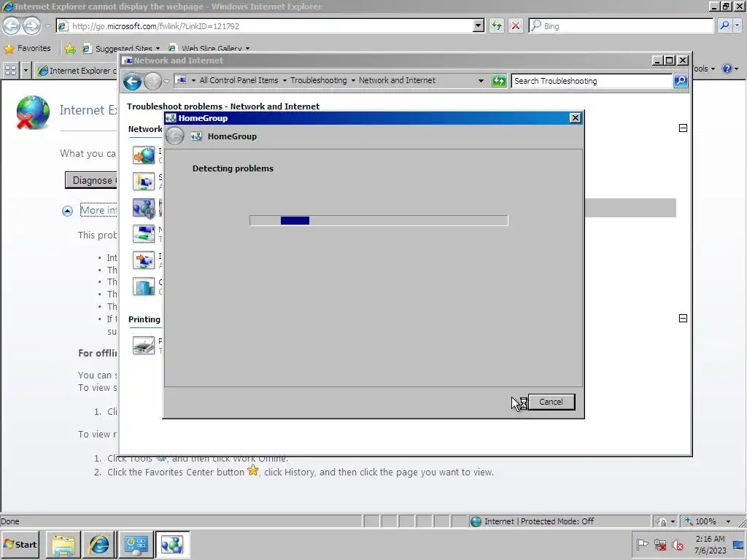Click Internet Explorer back button
This screenshot has width=747, height=560.
(12, 26)
